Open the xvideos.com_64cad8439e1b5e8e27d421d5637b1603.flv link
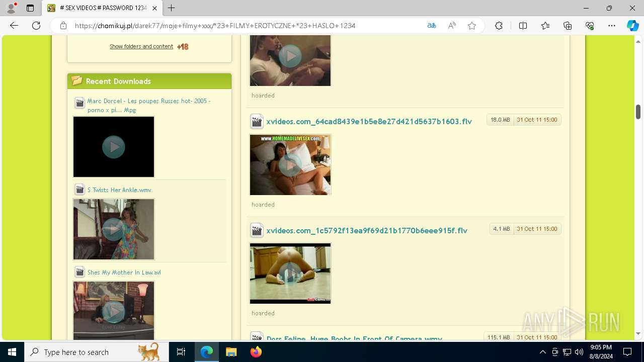 click(369, 121)
